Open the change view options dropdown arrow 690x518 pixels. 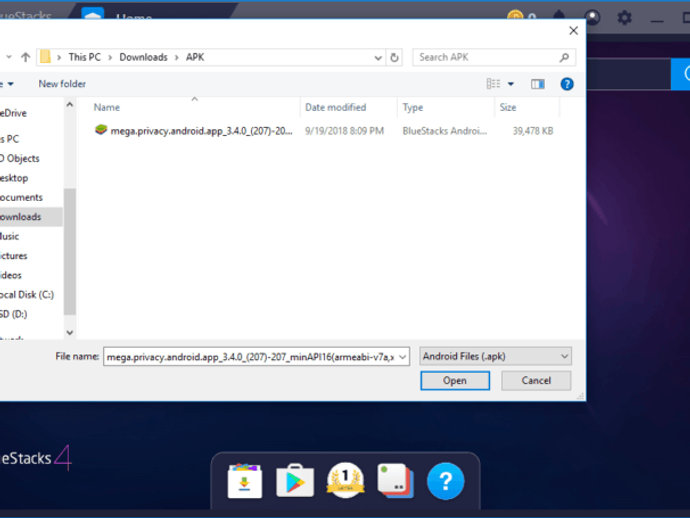[511, 84]
